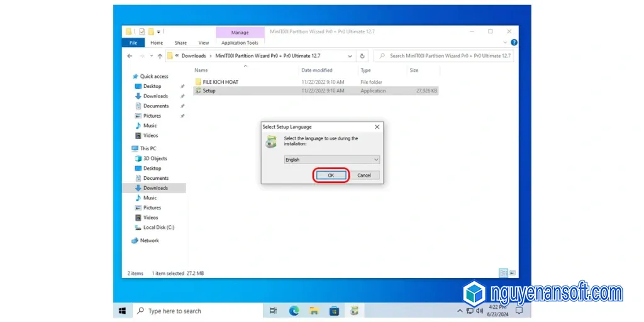
Task: Open the File menu in Explorer
Action: [133, 43]
